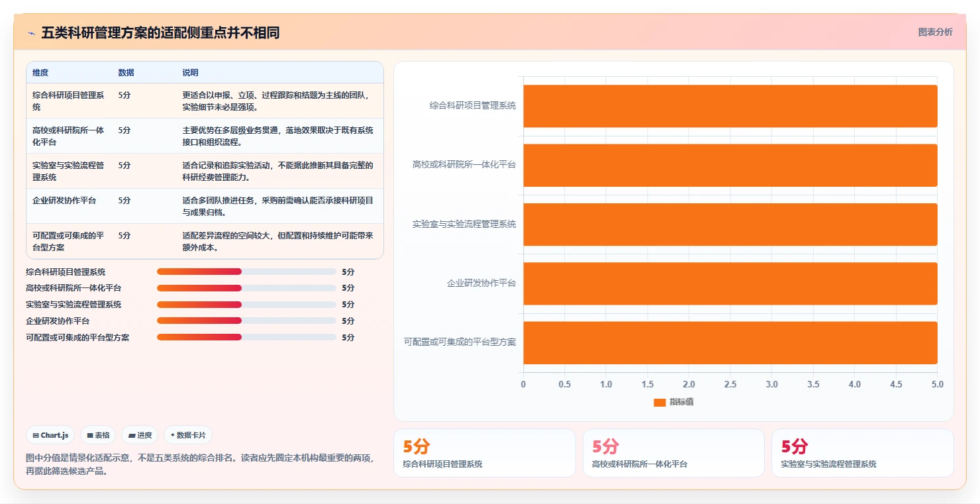Image resolution: width=980 pixels, height=504 pixels.
Task: Click the 实验室与实验流程管理系统 progress bar
Action: [x=246, y=305]
